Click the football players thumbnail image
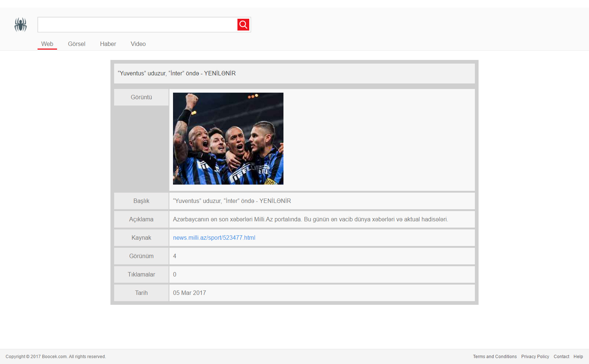589x364 pixels. tap(228, 139)
